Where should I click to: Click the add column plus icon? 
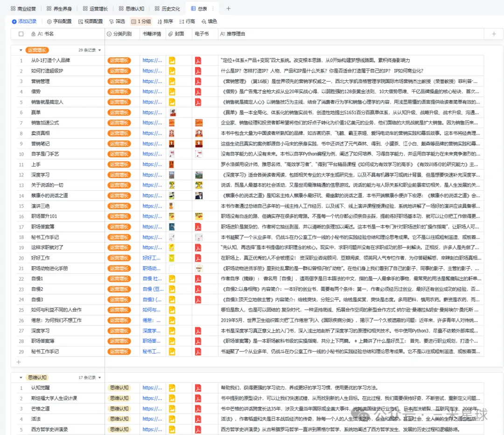pos(494,34)
